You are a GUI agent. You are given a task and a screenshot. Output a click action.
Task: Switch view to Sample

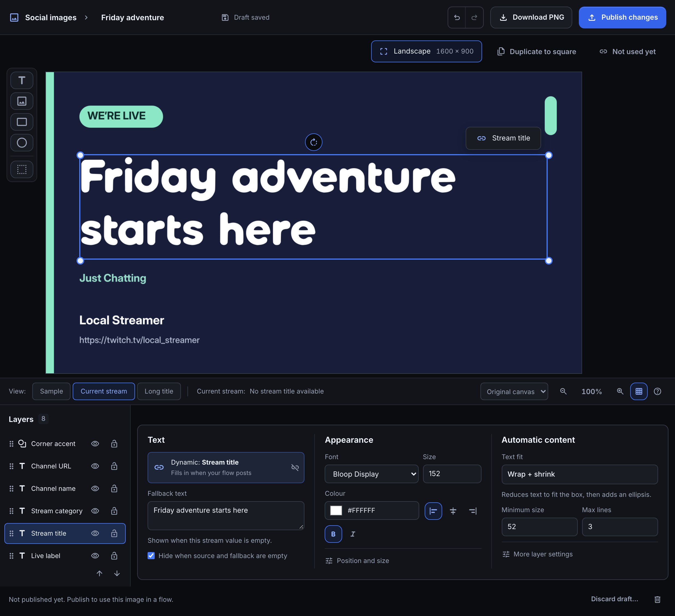click(x=51, y=391)
